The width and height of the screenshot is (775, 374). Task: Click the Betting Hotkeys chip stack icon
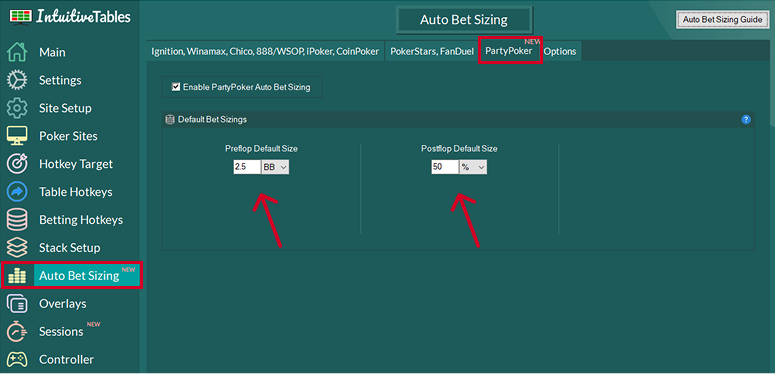tap(17, 220)
